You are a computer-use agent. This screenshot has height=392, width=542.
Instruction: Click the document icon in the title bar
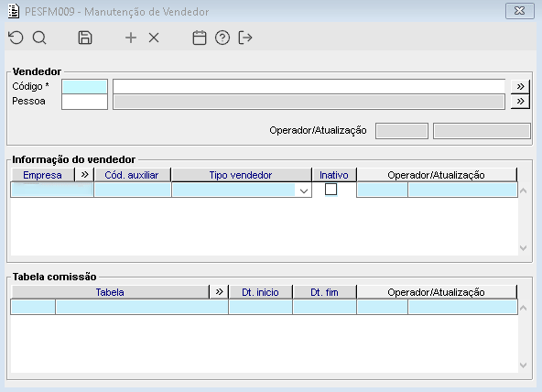point(14,11)
